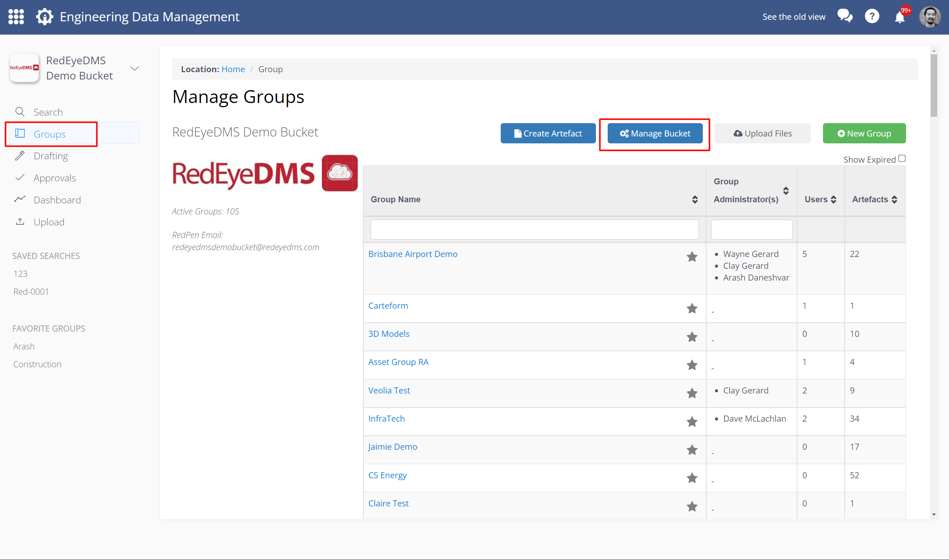Open the InfraTech group link

click(386, 418)
